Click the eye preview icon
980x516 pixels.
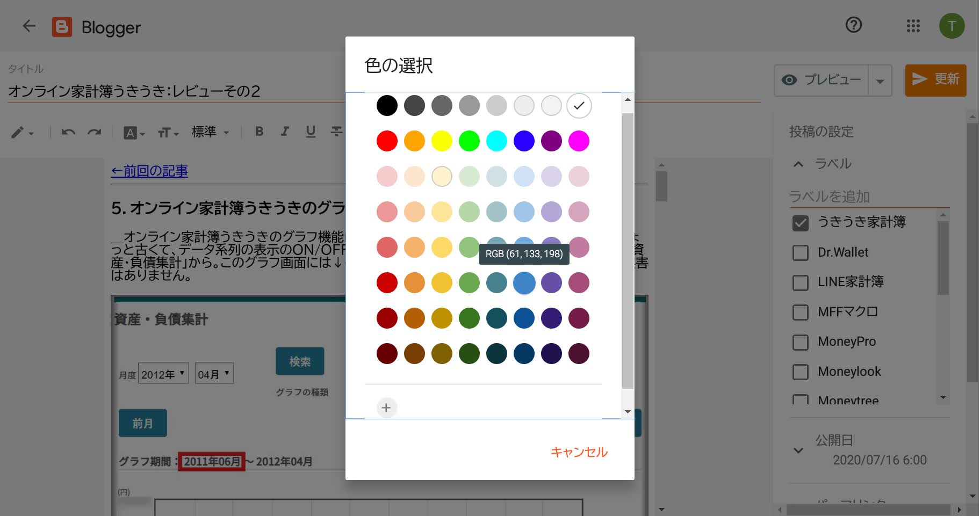[789, 80]
